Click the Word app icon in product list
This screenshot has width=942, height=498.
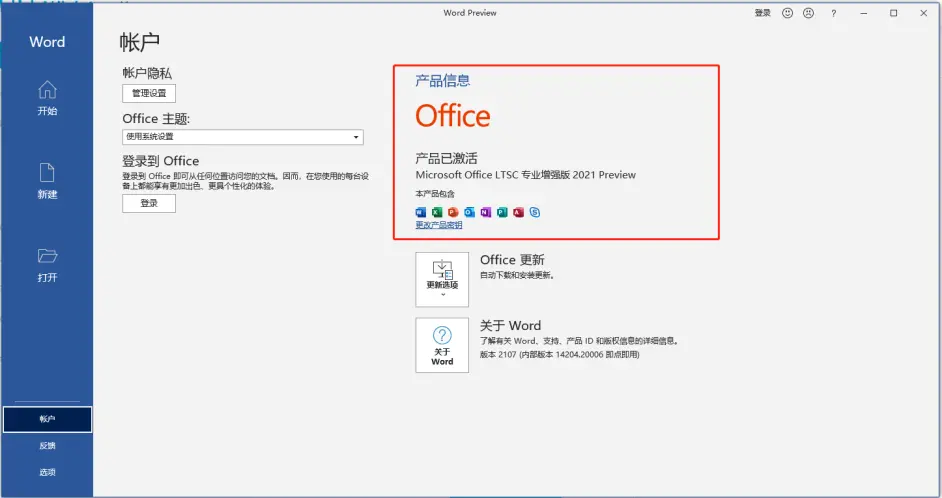pos(420,212)
